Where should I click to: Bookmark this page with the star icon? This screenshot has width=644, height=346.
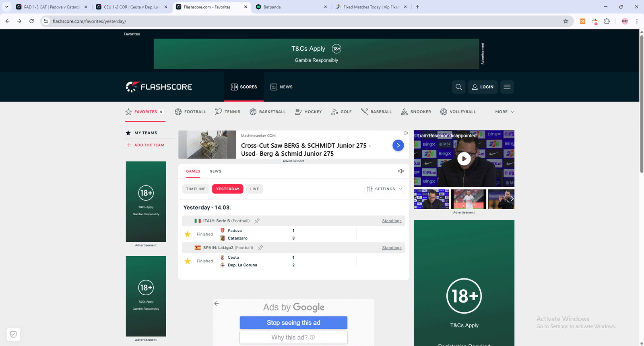(x=566, y=21)
